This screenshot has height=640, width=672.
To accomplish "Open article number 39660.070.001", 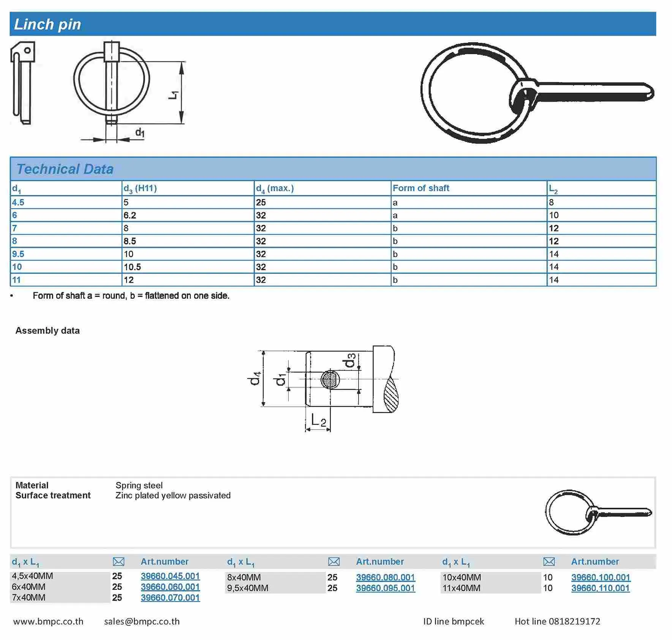I will 170,597.
